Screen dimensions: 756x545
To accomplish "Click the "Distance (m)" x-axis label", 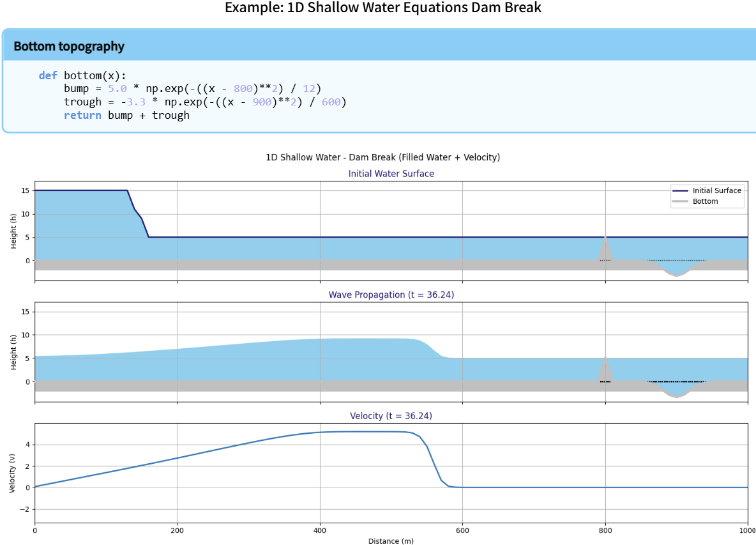I will [391, 541].
